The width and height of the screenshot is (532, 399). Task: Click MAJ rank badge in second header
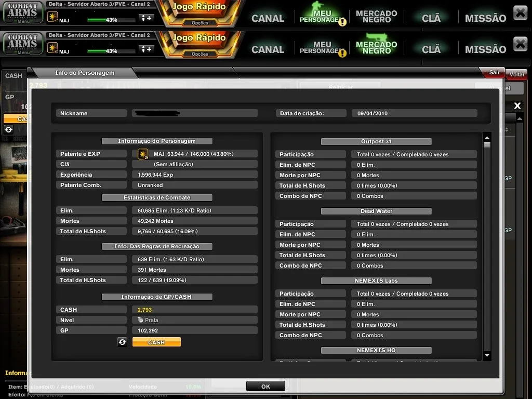(x=52, y=48)
